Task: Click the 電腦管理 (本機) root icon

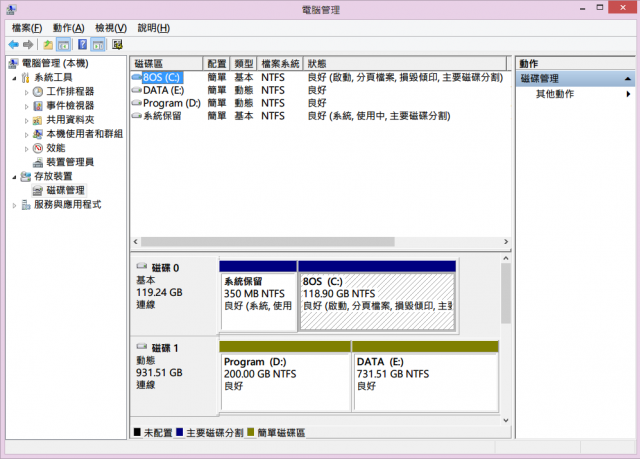Action: point(13,63)
